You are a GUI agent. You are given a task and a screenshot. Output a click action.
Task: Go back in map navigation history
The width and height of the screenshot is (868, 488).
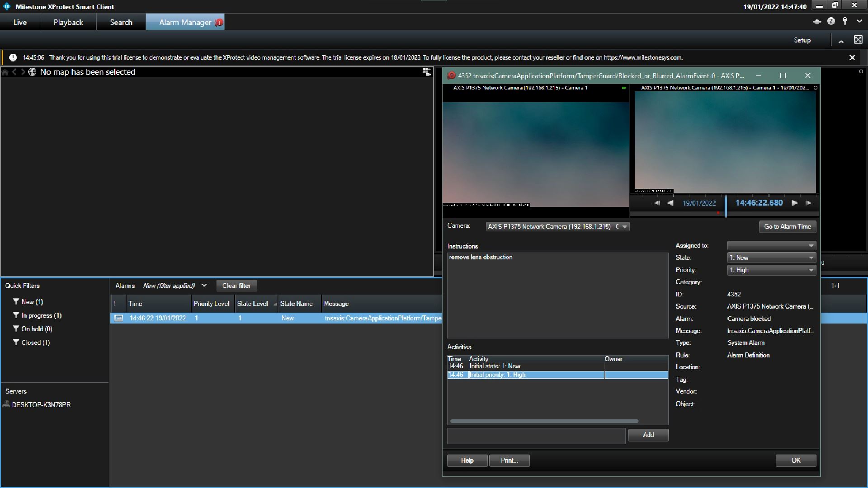[14, 72]
